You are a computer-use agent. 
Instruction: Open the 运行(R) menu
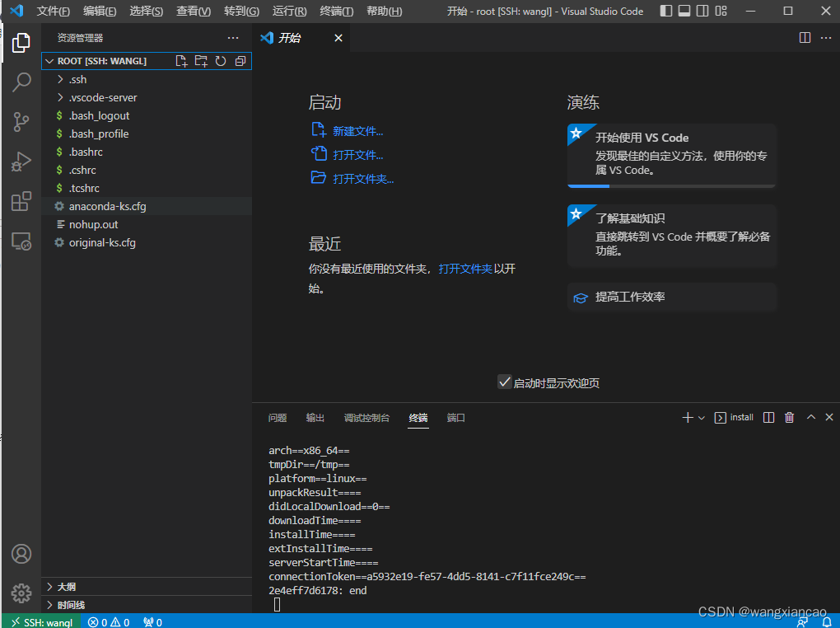click(x=289, y=11)
